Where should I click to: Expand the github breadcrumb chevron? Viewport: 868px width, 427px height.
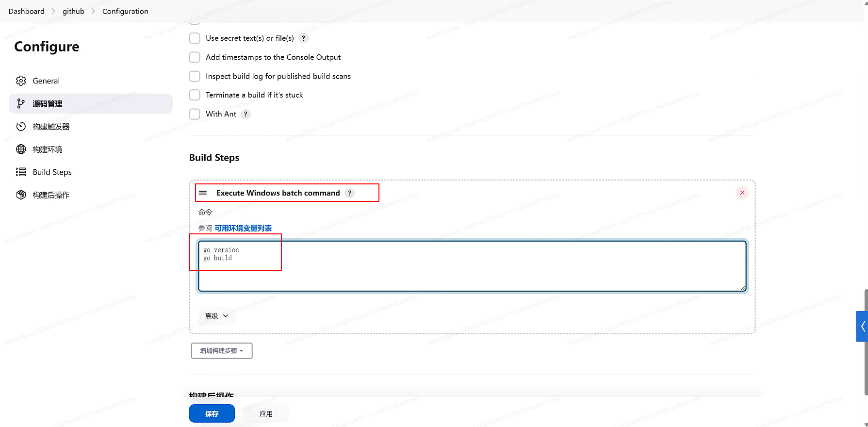pyautogui.click(x=93, y=11)
